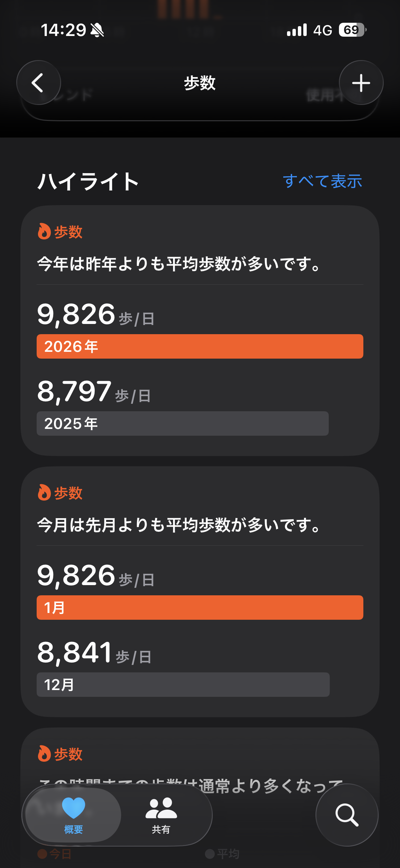Open the 今月は先月よりも highlight headline
Screen dimensions: 400x868
179,525
